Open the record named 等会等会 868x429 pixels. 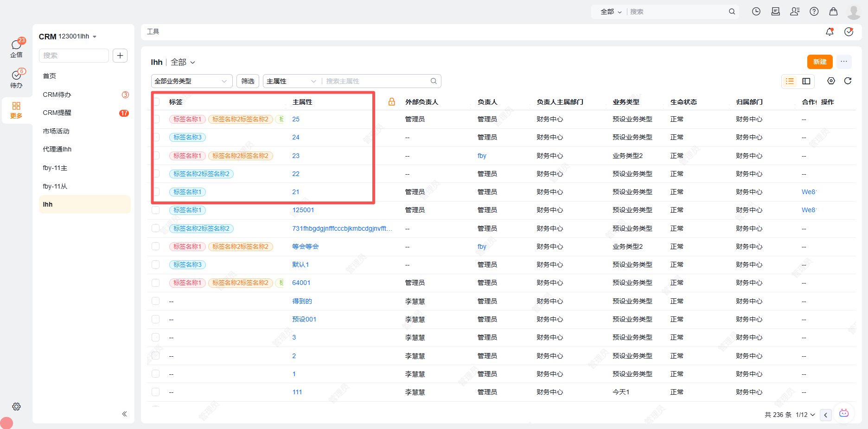click(306, 246)
